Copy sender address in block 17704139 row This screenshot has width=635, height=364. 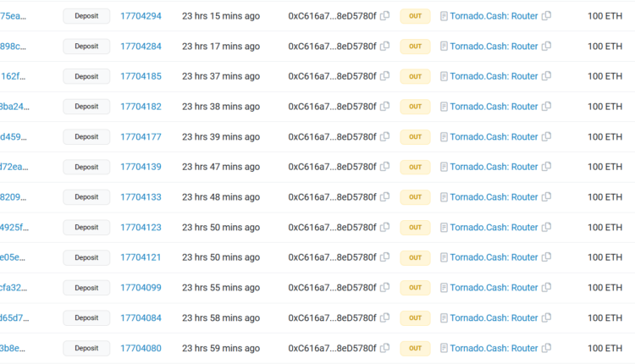[385, 167]
